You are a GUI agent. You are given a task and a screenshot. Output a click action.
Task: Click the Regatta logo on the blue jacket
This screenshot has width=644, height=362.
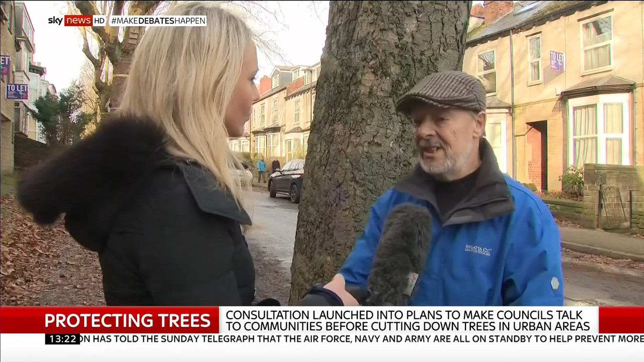tap(478, 250)
